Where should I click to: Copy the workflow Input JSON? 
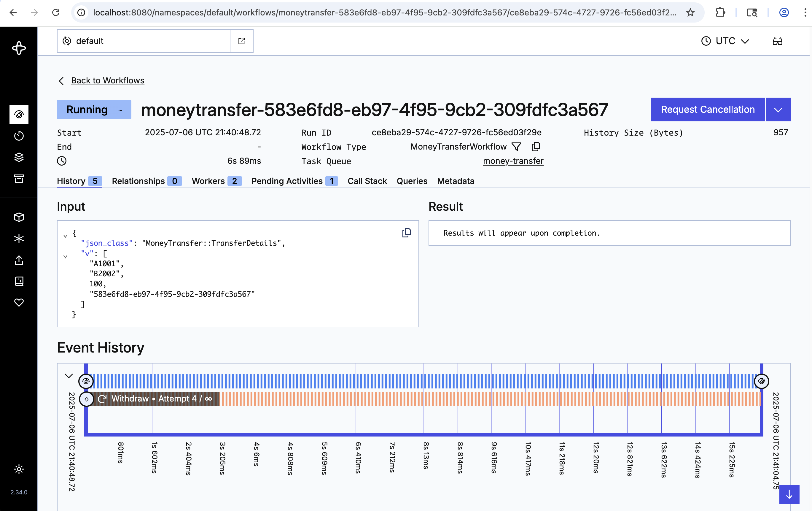[x=407, y=233]
